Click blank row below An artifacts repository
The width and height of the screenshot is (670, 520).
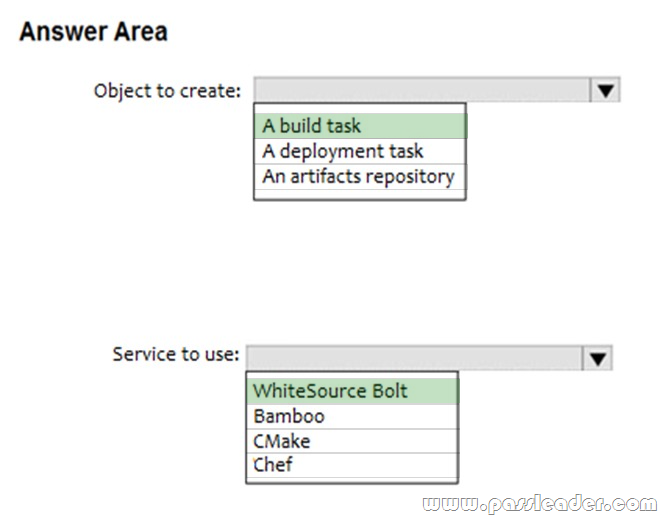click(x=360, y=194)
